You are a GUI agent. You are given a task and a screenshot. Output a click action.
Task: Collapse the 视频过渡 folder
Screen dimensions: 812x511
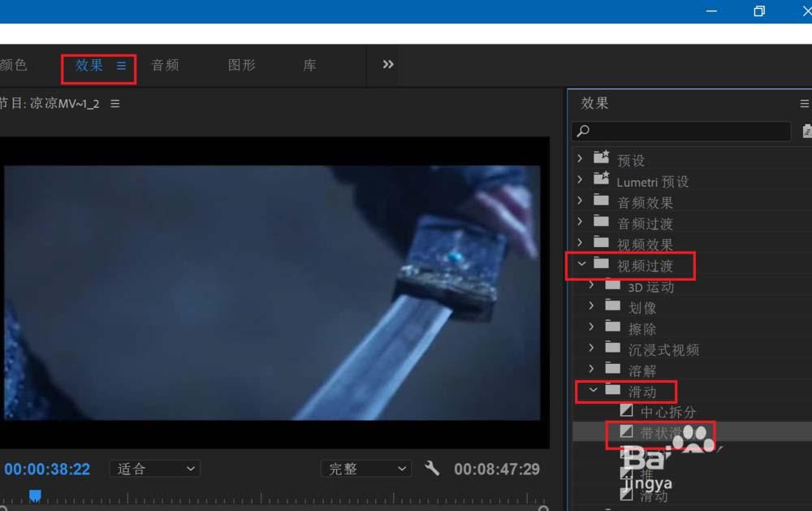[581, 265]
